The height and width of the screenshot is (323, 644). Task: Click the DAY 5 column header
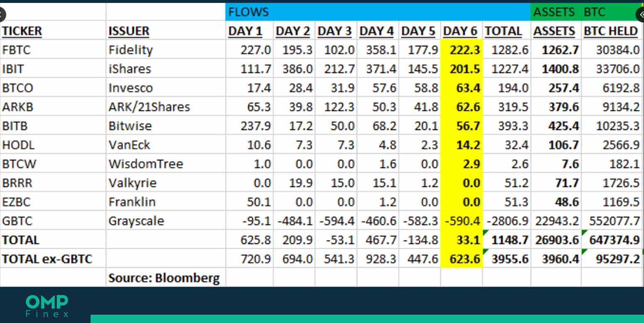point(419,31)
